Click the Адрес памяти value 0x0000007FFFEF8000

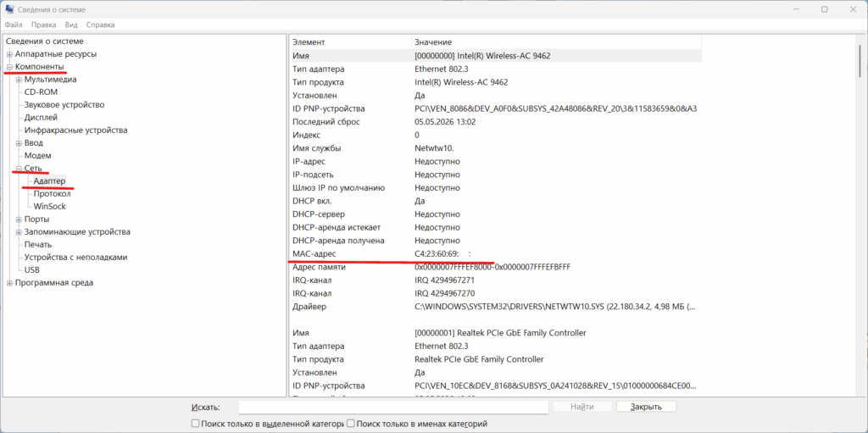coord(492,267)
